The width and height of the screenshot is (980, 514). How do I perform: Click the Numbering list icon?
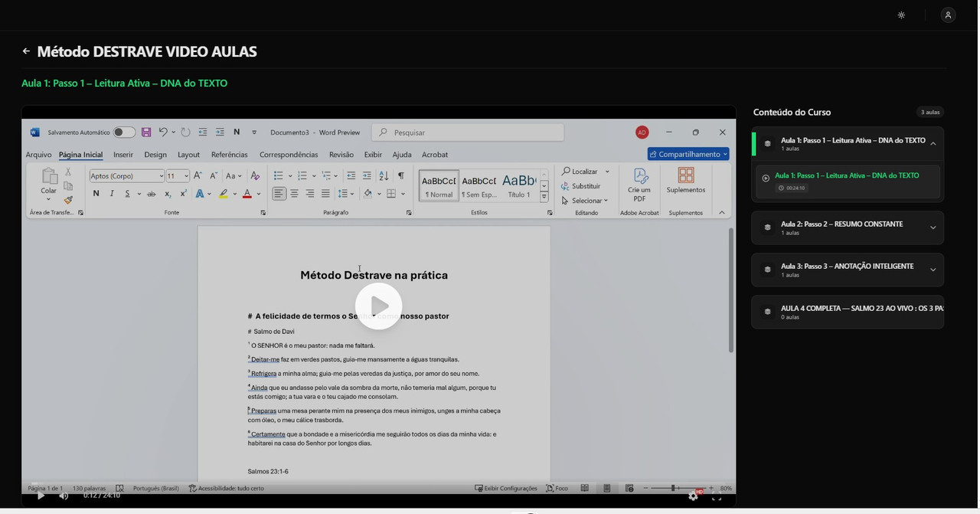tap(302, 176)
